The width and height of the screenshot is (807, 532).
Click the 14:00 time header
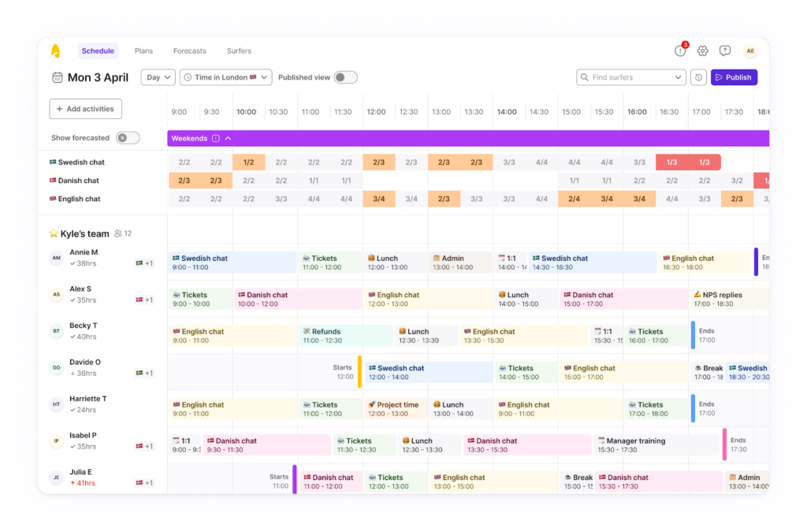507,112
